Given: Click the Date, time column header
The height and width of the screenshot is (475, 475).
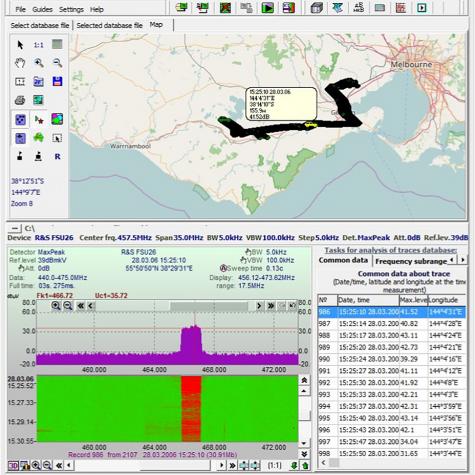Looking at the screenshot, I should pos(368,300).
